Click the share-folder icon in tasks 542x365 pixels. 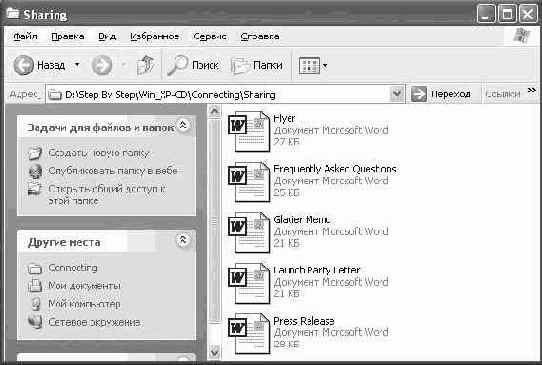35,189
